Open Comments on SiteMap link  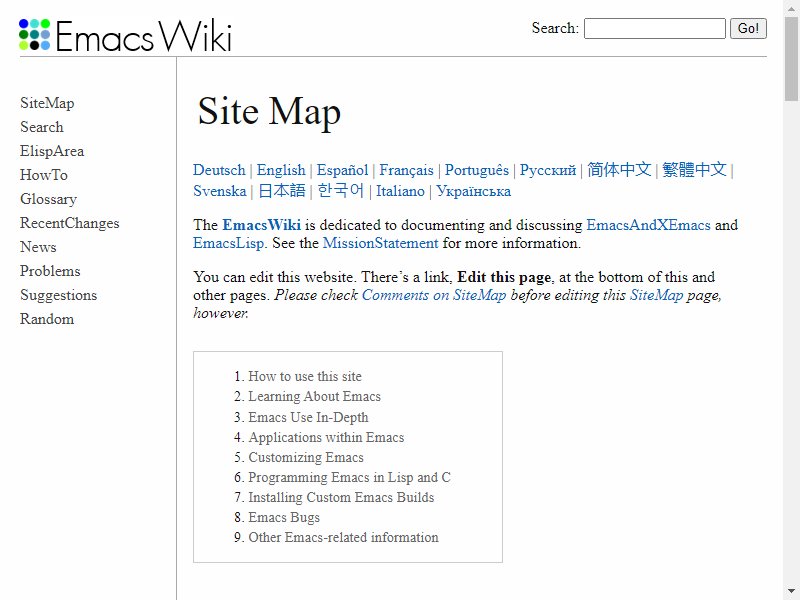(434, 295)
